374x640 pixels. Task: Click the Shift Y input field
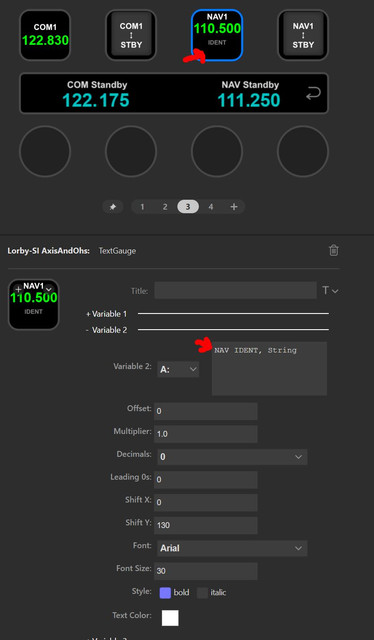coord(206,525)
